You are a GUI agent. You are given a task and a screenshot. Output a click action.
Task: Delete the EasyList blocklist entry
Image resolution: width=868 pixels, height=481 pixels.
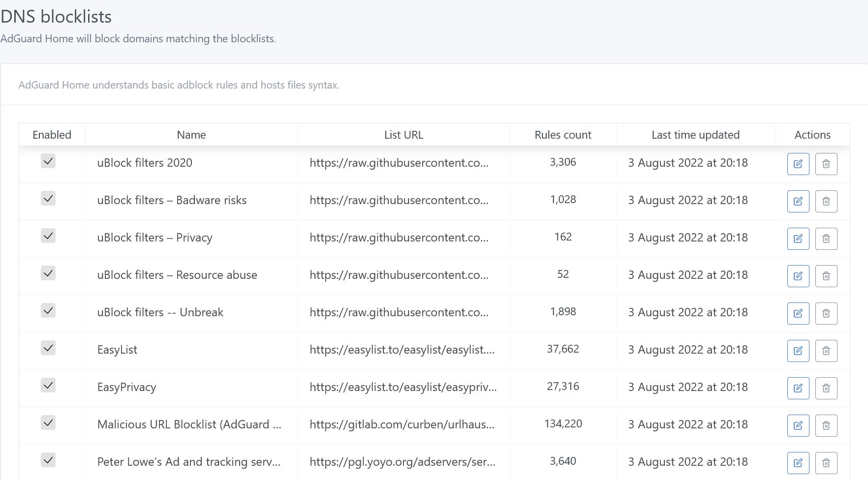pos(826,351)
